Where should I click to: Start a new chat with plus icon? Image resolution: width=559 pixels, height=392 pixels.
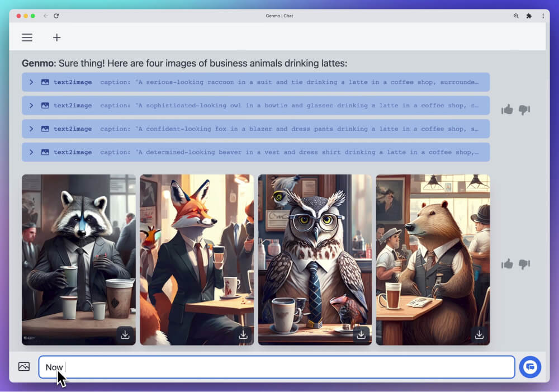click(x=56, y=37)
